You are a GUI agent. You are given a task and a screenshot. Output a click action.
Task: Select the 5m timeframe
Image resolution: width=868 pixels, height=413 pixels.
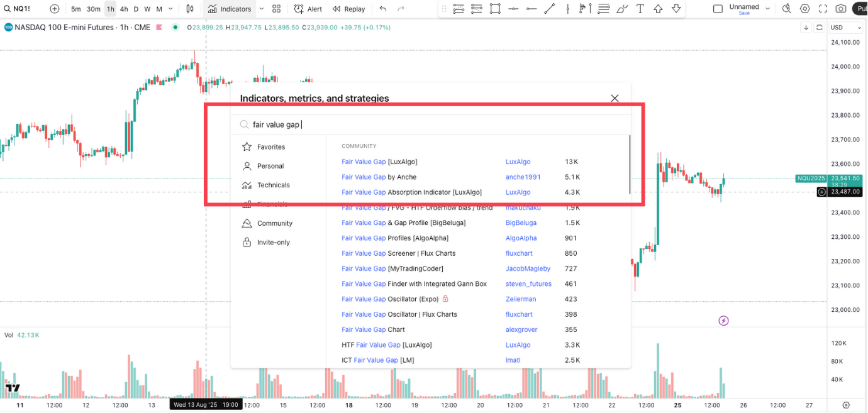pos(75,9)
